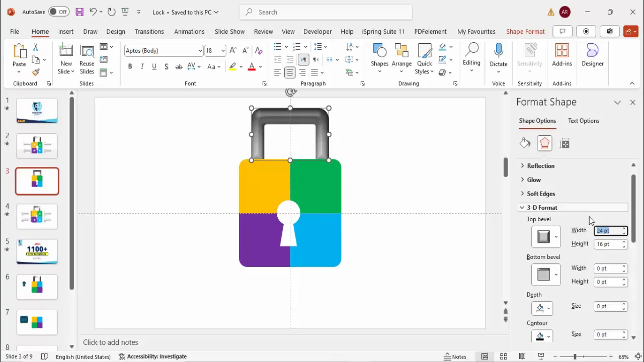The image size is (644, 362).
Task: Open Quick Styles gallery
Action: [x=425, y=59]
